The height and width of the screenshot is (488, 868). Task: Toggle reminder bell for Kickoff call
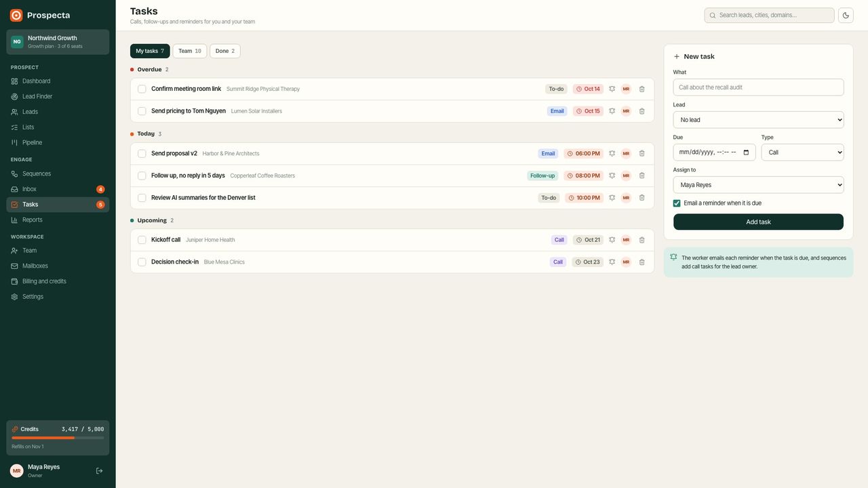[x=612, y=240]
